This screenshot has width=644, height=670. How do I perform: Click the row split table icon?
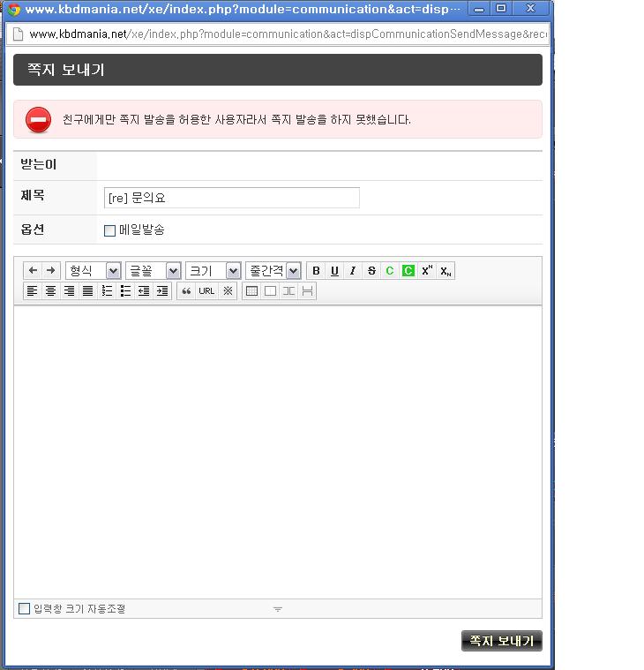pyautogui.click(x=307, y=291)
